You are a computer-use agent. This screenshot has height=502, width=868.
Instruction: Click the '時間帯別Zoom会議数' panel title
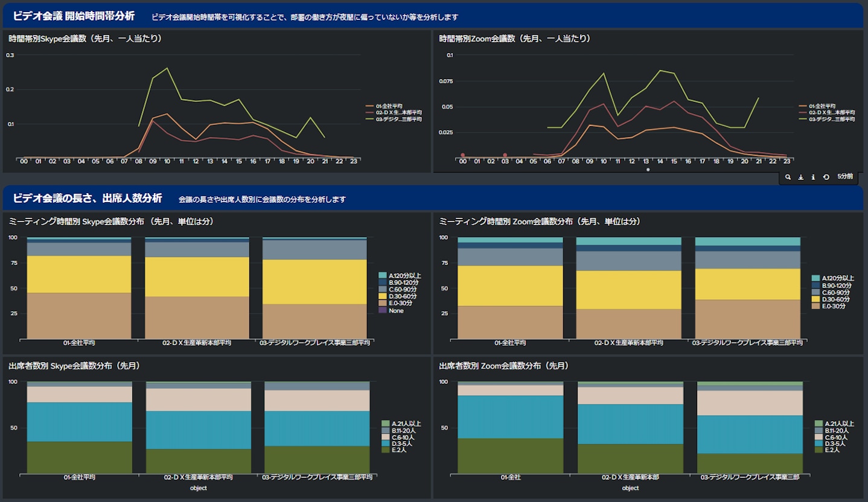pos(515,39)
